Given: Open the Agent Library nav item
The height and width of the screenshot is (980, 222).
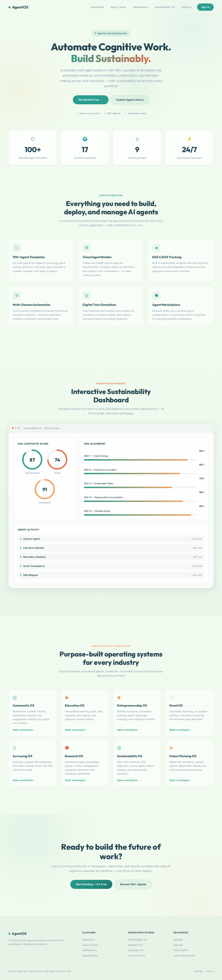Looking at the screenshot, I should tap(118, 7).
